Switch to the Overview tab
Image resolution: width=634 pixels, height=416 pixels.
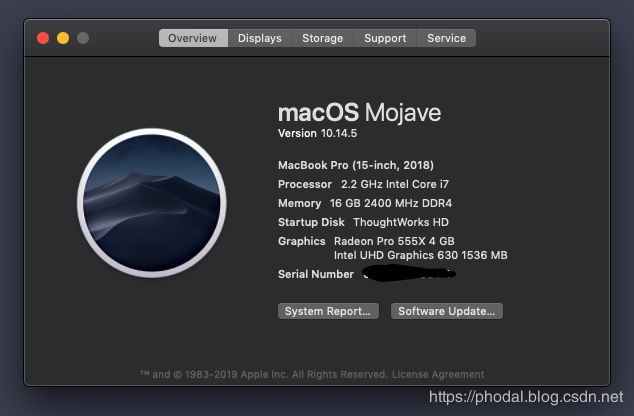193,38
